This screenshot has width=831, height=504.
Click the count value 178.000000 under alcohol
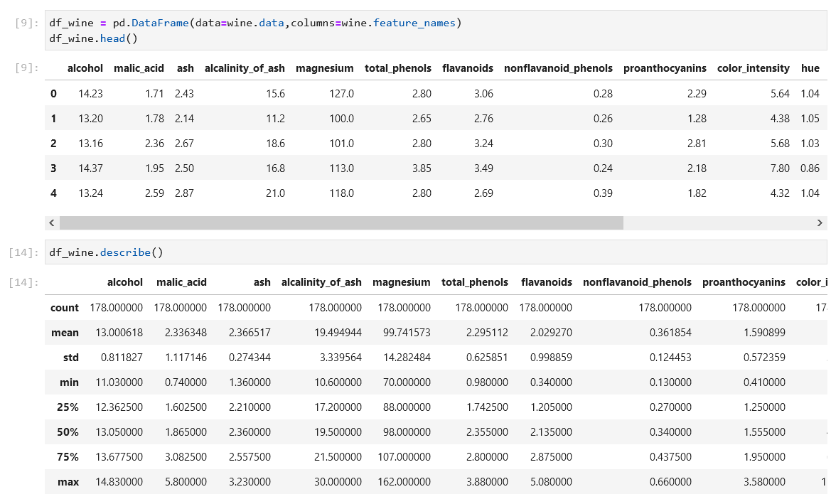click(x=116, y=308)
